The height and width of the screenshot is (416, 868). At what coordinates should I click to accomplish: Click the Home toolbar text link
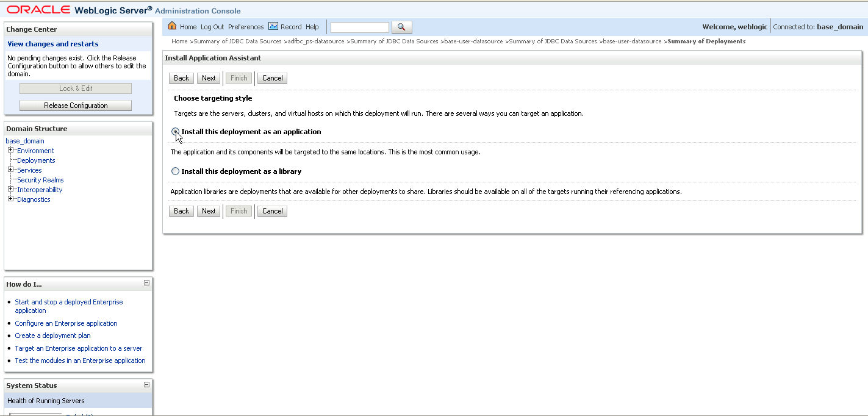point(188,27)
